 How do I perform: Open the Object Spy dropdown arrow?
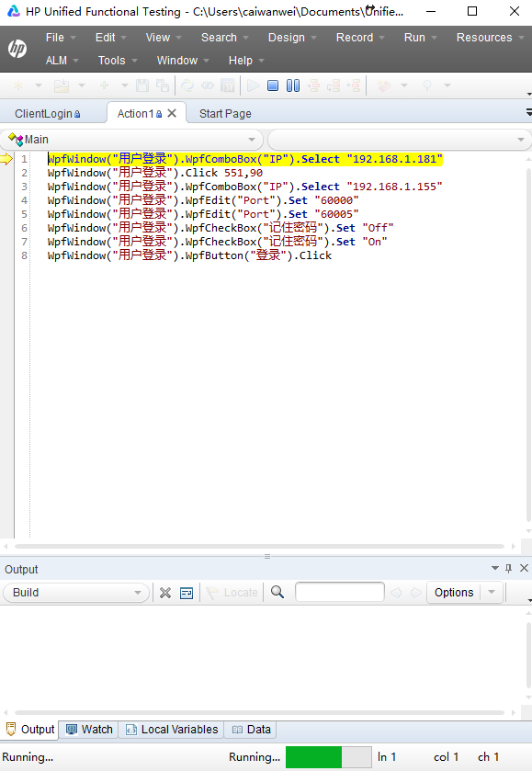447,85
